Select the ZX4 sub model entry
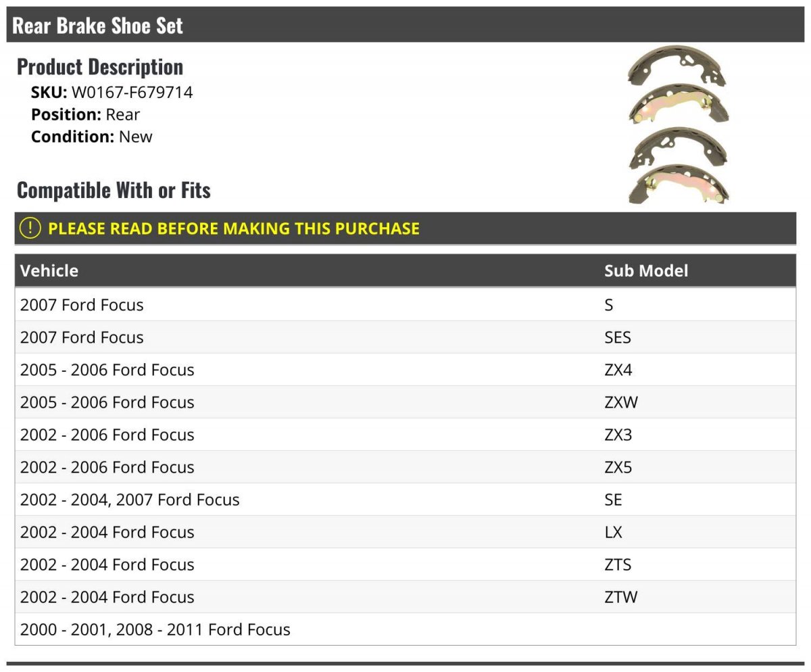The width and height of the screenshot is (811, 672). (x=618, y=370)
